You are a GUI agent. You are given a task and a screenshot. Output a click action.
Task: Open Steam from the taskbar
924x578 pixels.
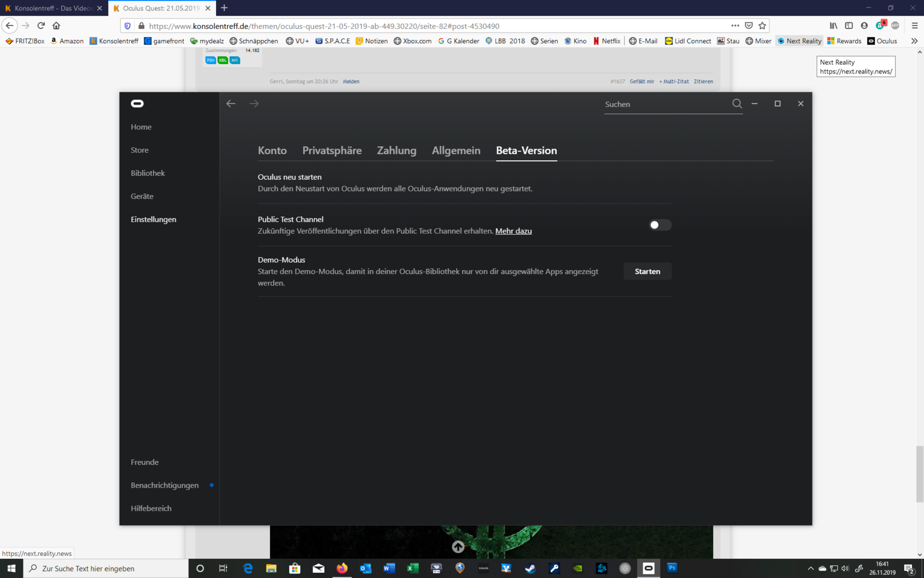(530, 568)
